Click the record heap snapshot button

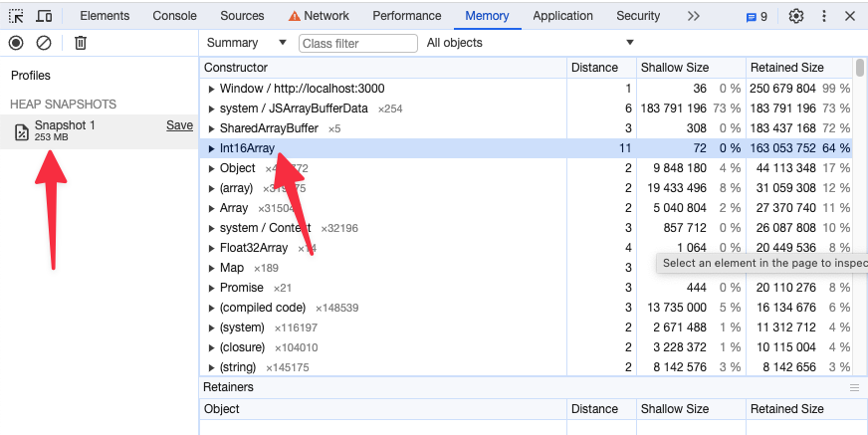[16, 43]
